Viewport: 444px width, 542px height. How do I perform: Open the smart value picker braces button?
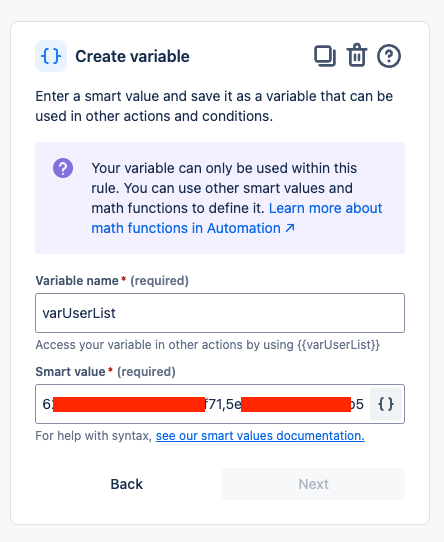click(386, 404)
